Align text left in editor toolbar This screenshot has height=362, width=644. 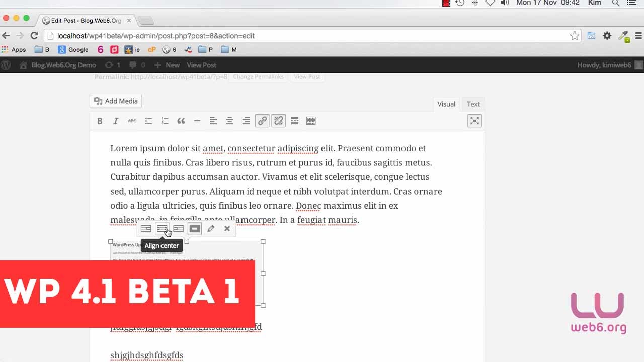[213, 121]
